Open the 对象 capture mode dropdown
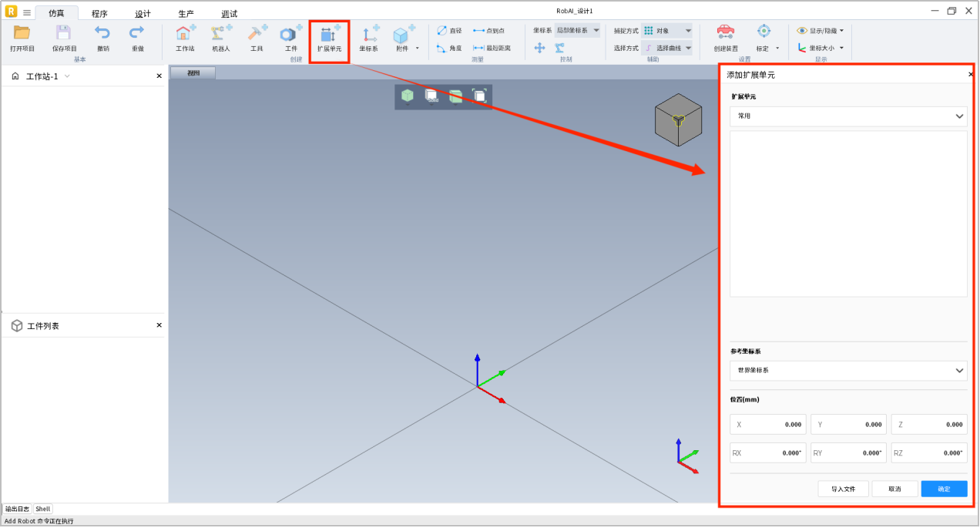Viewport: 980px width, 528px height. 666,31
